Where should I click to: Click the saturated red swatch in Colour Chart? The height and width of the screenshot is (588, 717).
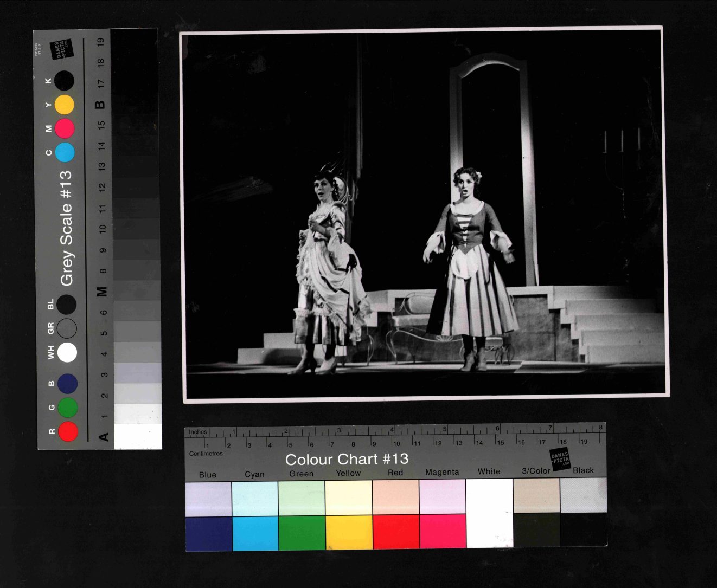[x=395, y=532]
